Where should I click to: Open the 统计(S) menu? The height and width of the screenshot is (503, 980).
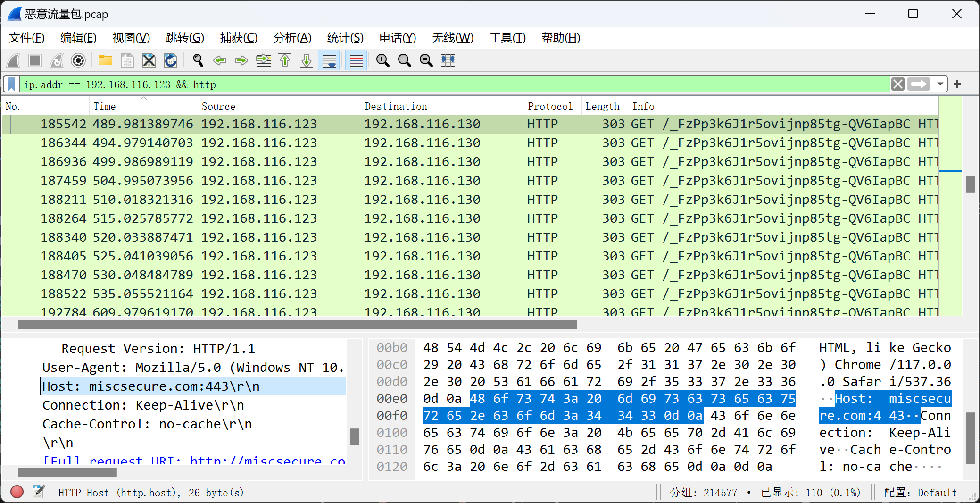click(x=345, y=38)
